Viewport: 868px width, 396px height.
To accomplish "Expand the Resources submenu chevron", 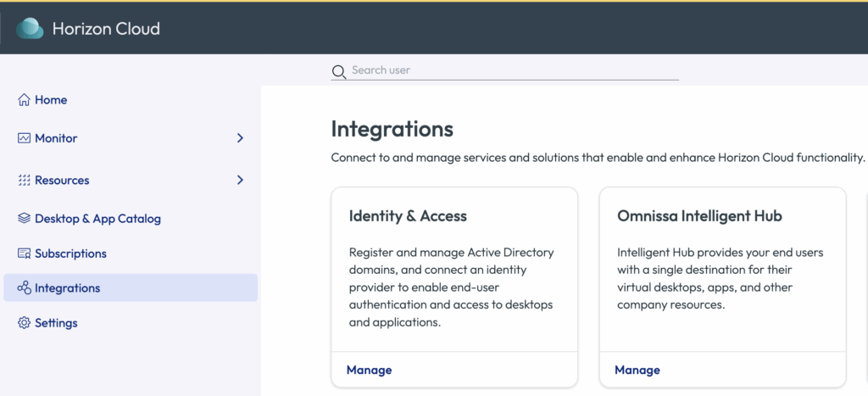I will click(240, 181).
